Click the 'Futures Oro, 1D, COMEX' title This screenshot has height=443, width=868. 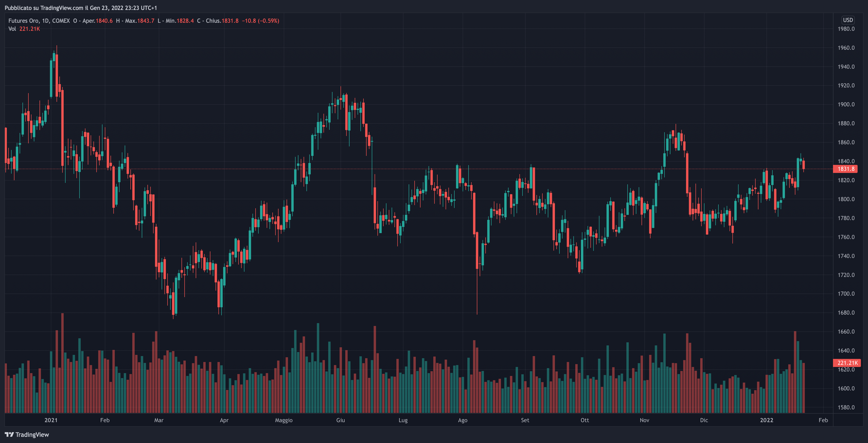39,21
